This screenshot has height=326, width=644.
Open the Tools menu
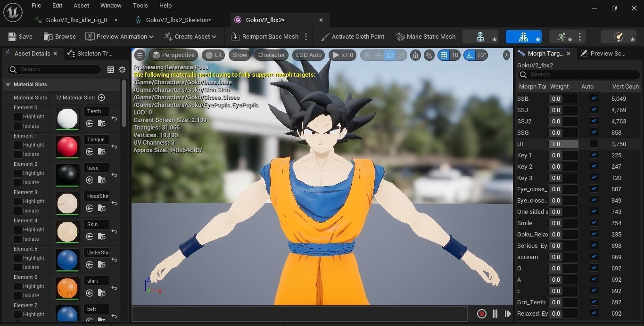[140, 5]
